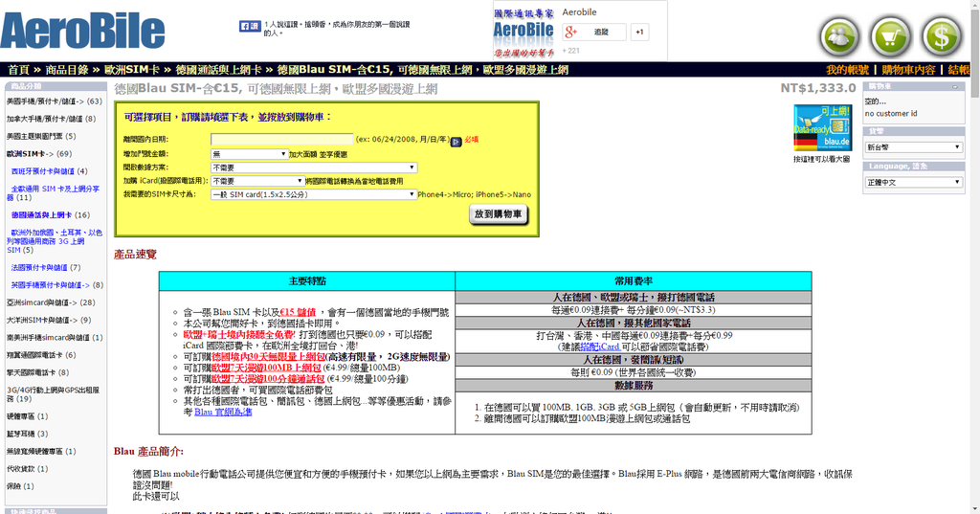Open the calendar picker icon beside the date field

(x=457, y=142)
